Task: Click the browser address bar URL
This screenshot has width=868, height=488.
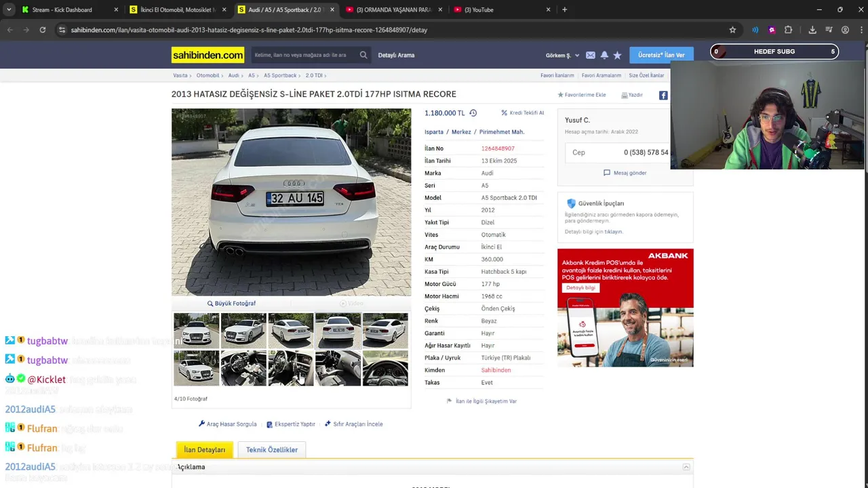Action: pos(249,30)
